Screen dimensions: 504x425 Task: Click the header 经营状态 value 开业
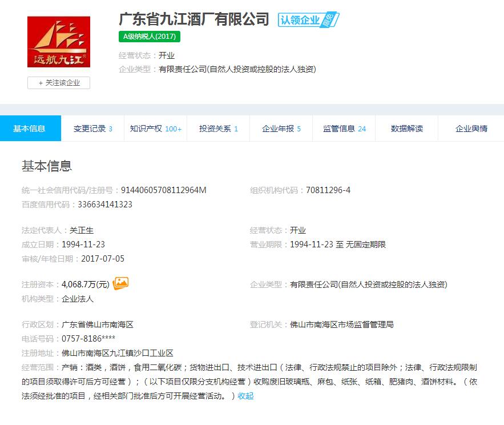coord(167,55)
